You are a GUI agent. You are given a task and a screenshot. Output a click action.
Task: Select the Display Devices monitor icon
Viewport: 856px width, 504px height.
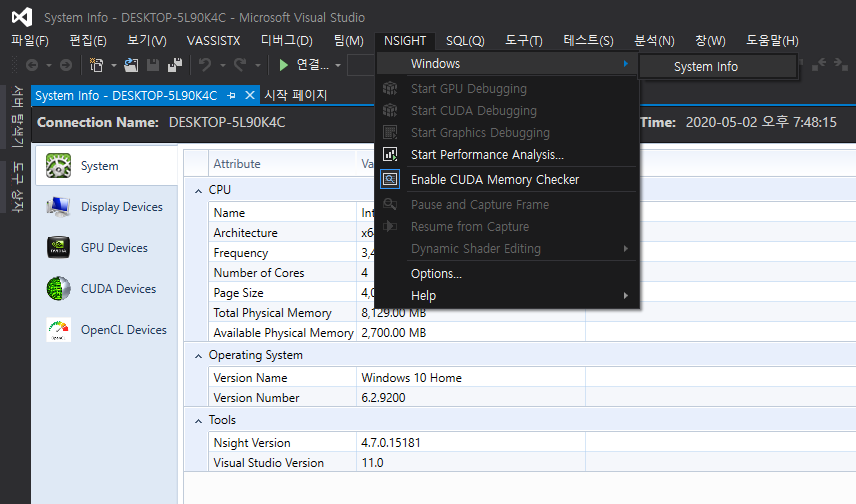tap(58, 207)
